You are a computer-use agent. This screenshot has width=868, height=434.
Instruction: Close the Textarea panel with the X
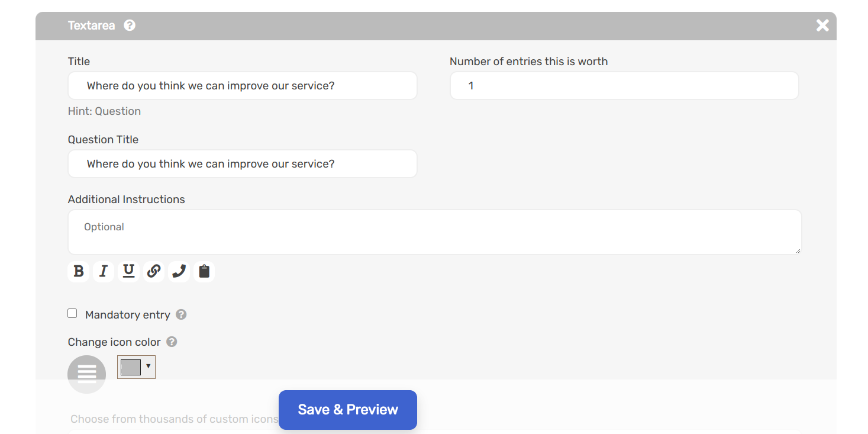tap(822, 25)
